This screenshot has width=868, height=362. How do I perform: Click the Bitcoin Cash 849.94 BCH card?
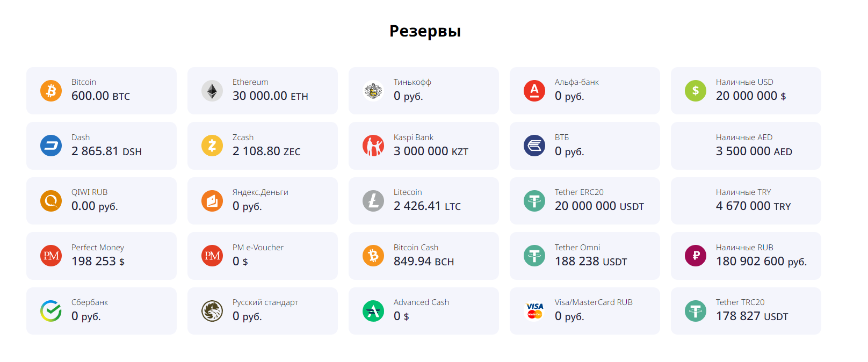[x=424, y=256]
